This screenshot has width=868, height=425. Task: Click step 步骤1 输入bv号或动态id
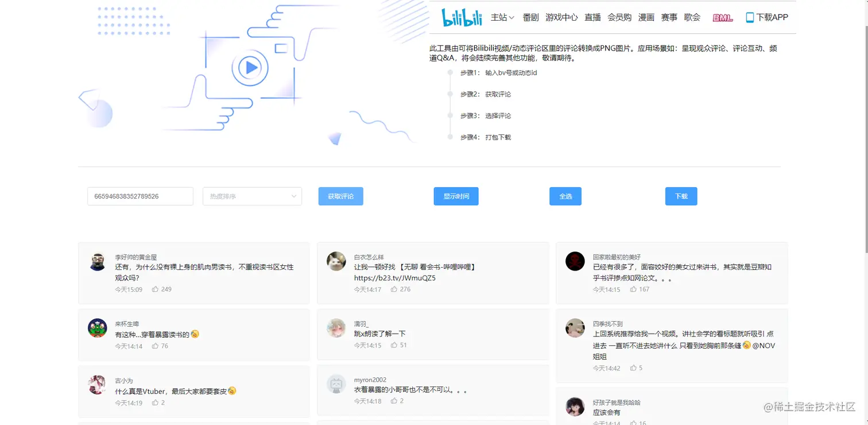(498, 73)
